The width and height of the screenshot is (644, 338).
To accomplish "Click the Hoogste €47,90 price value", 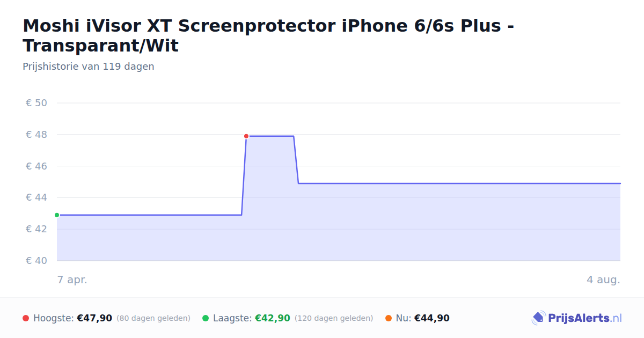I will (94, 318).
